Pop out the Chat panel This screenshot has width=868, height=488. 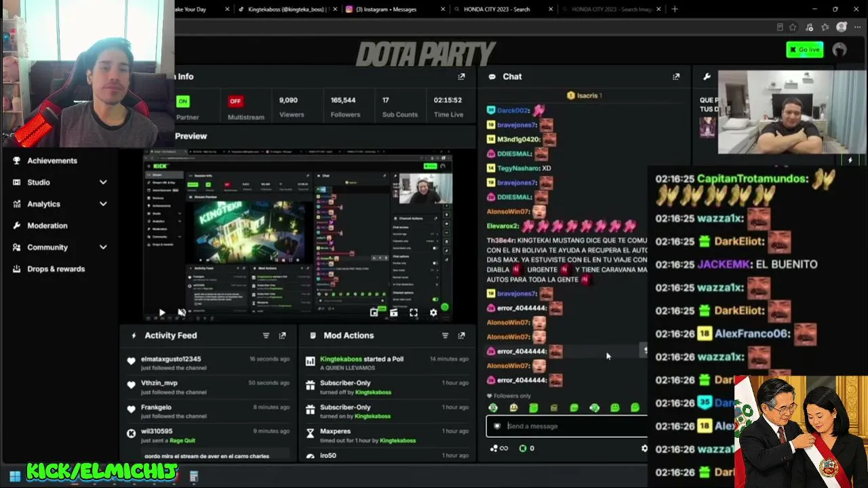(x=676, y=77)
